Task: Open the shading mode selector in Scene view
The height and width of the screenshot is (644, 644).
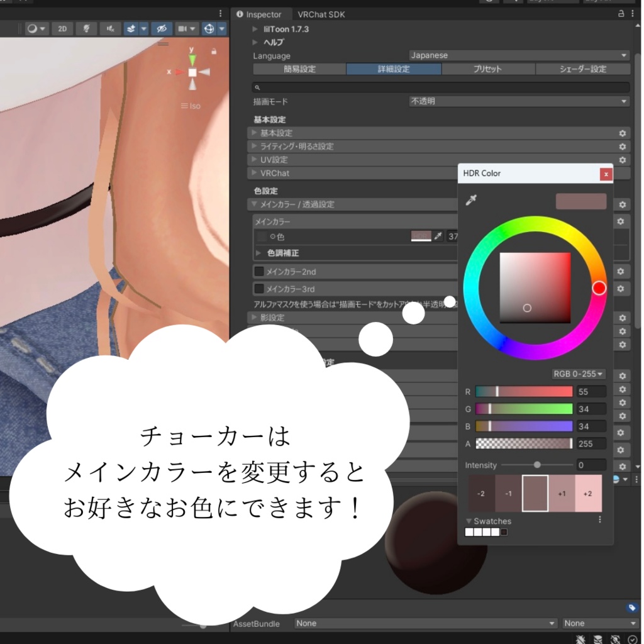Action: (33, 28)
